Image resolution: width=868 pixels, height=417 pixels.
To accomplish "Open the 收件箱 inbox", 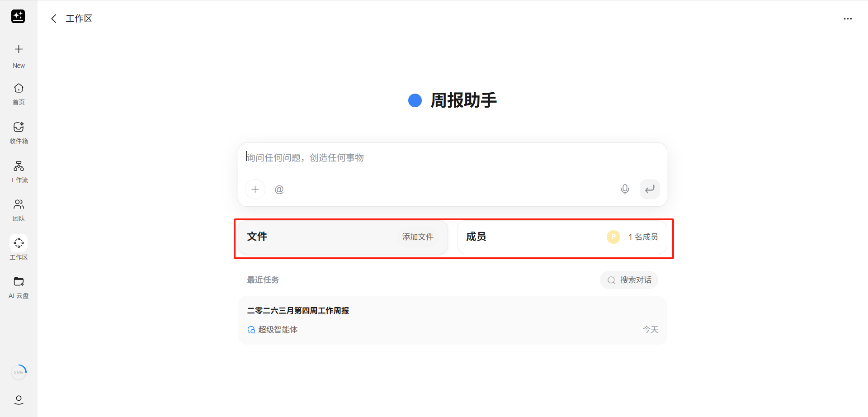I will click(x=19, y=133).
